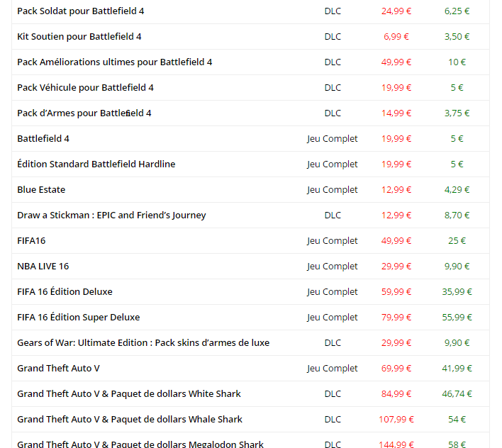Select the 'FIFA16' title
Viewport: 502px width, 448px height.
(31, 240)
